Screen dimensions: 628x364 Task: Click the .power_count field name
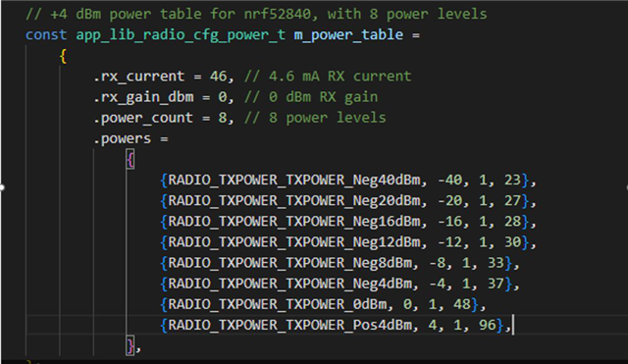tap(143, 118)
